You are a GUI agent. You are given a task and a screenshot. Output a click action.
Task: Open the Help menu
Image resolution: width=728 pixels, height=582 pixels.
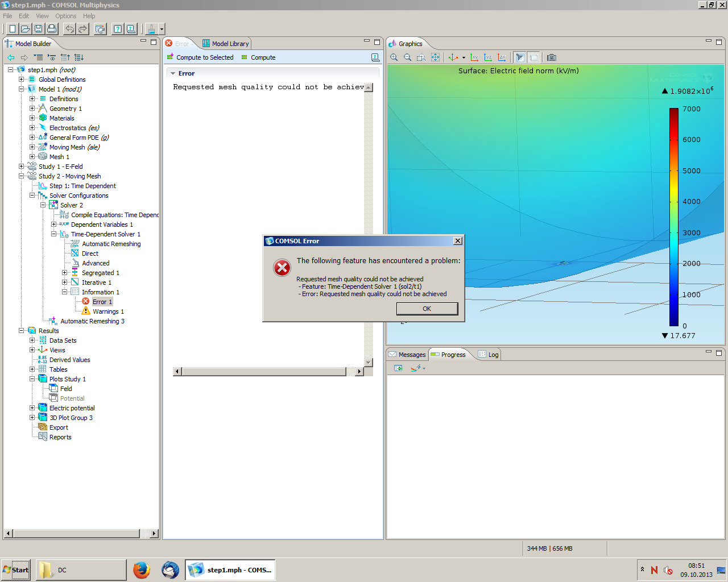point(89,16)
